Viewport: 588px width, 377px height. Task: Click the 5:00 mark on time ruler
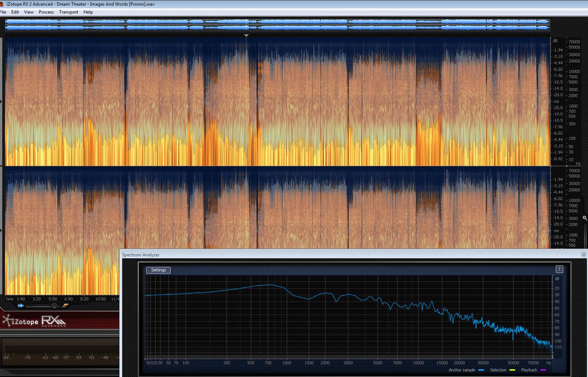pos(53,299)
